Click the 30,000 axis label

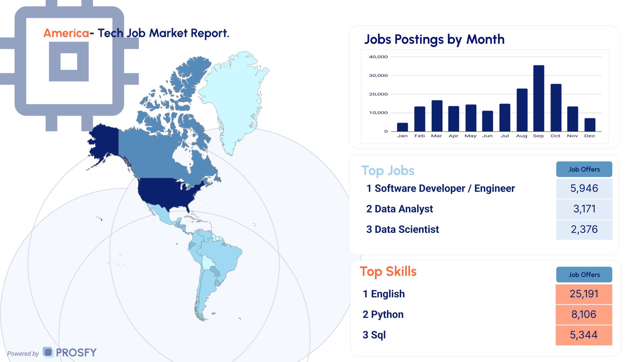[378, 75]
